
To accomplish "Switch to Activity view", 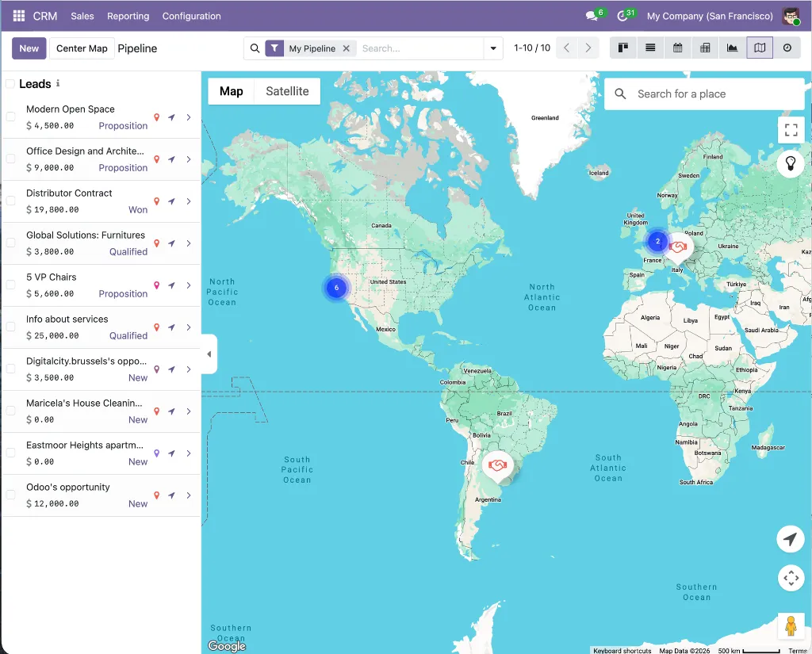I will click(787, 48).
